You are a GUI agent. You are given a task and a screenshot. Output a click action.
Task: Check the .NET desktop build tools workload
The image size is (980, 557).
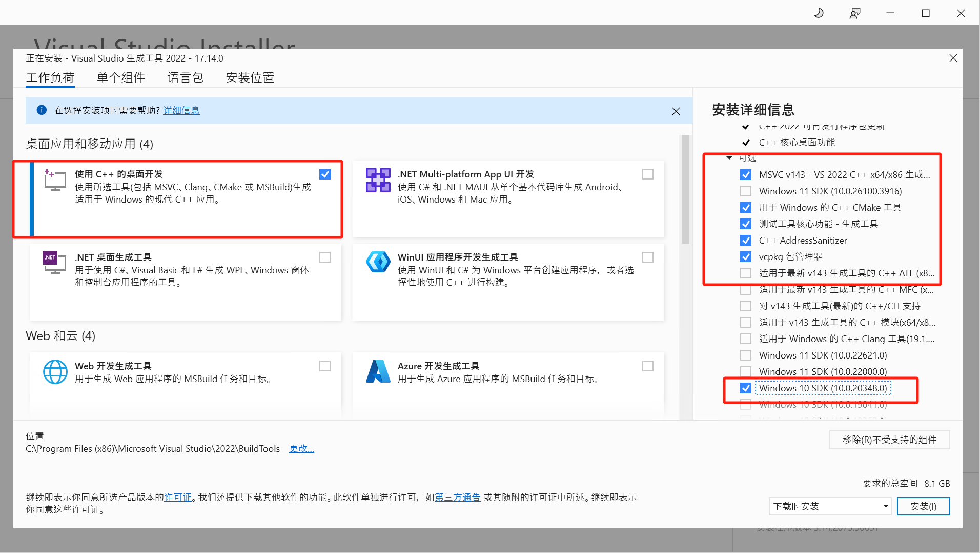coord(325,257)
